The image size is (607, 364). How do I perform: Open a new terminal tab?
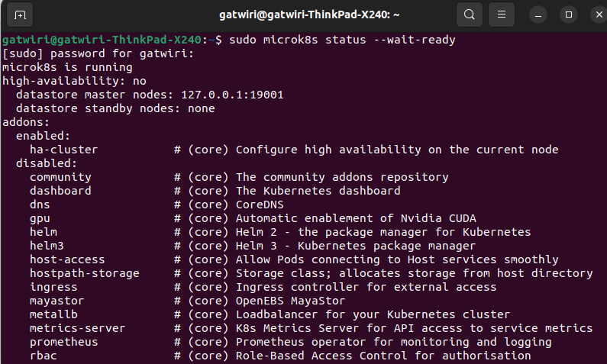click(x=20, y=14)
